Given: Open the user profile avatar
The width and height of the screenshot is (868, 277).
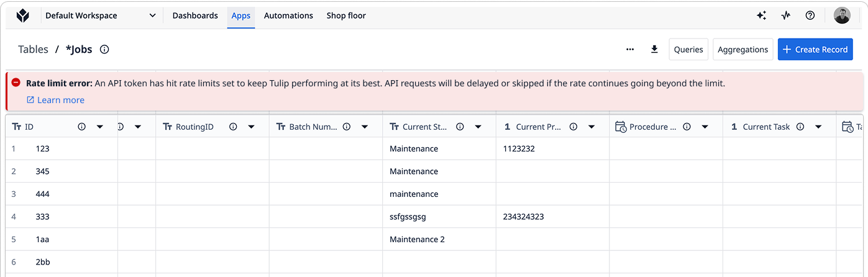Looking at the screenshot, I should [x=841, y=16].
